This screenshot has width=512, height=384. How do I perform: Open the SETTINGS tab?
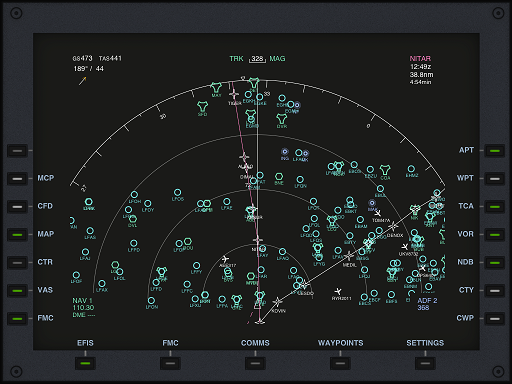425,363
